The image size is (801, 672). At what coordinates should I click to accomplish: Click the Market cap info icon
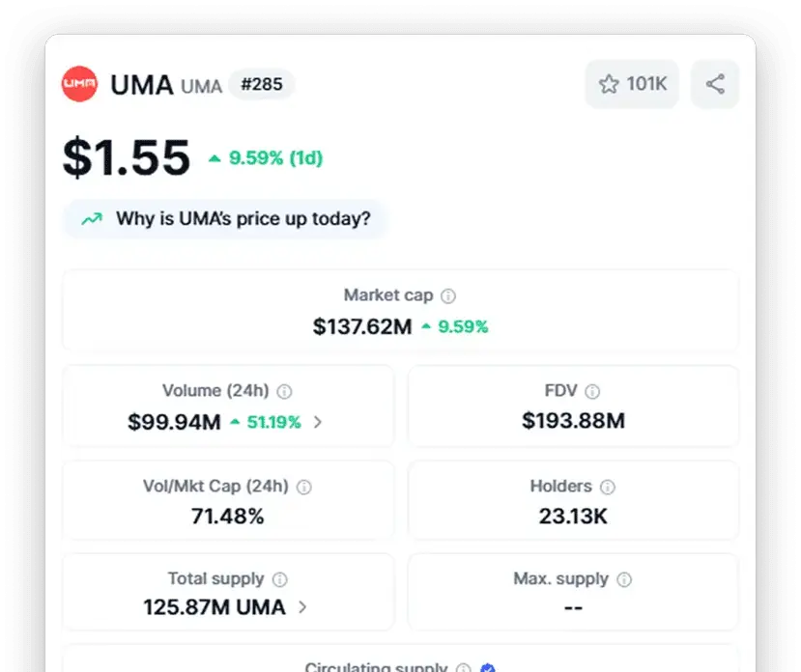tap(448, 295)
